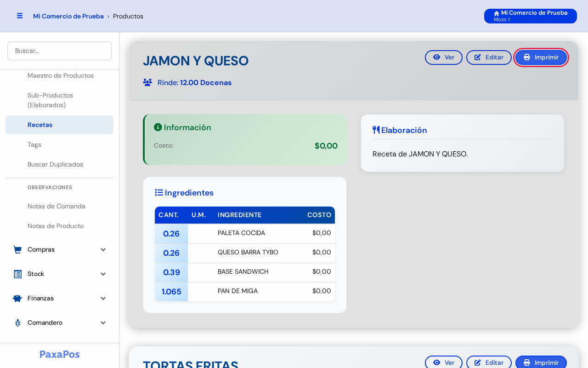The image size is (588, 368).
Task: Expand the Comandero section chevron
Action: tap(103, 323)
